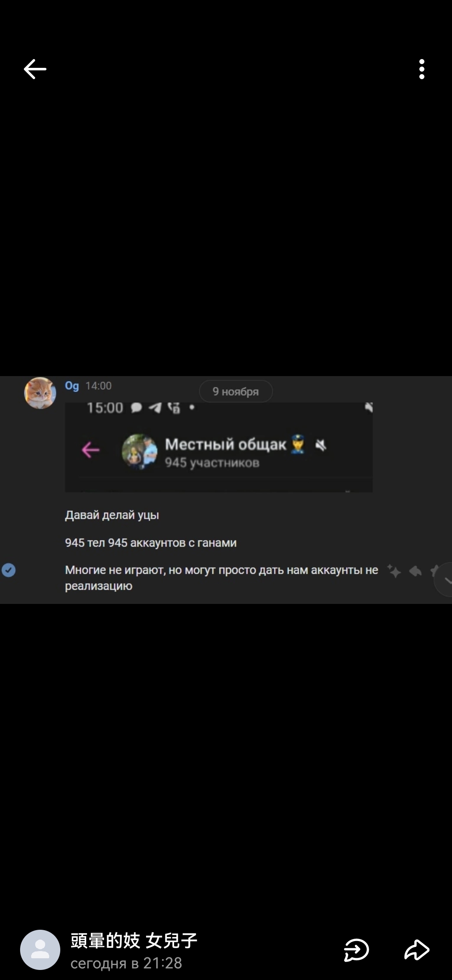Tap the сегодня в 21:28 timestamp
452x980 pixels.
tap(126, 963)
